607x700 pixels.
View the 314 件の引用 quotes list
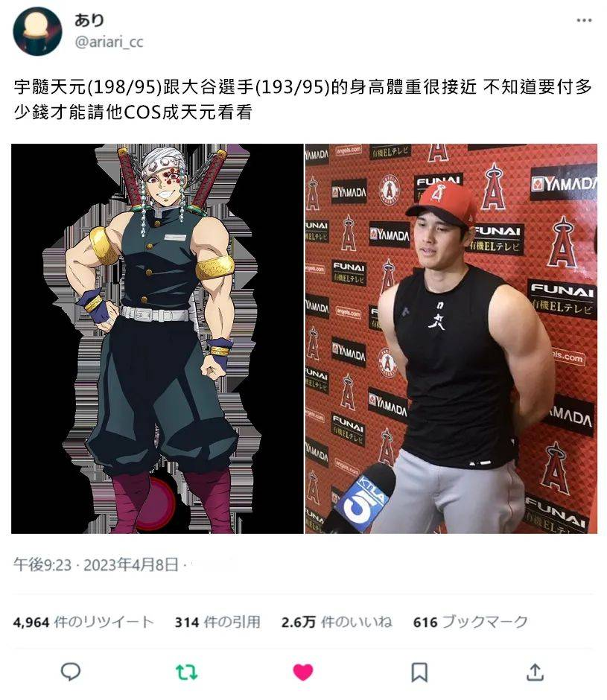[x=217, y=622]
